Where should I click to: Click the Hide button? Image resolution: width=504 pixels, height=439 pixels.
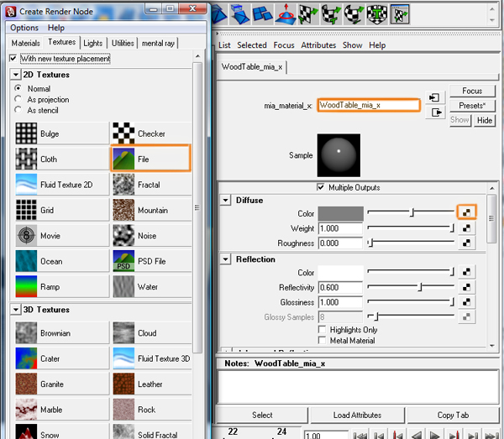pos(485,120)
